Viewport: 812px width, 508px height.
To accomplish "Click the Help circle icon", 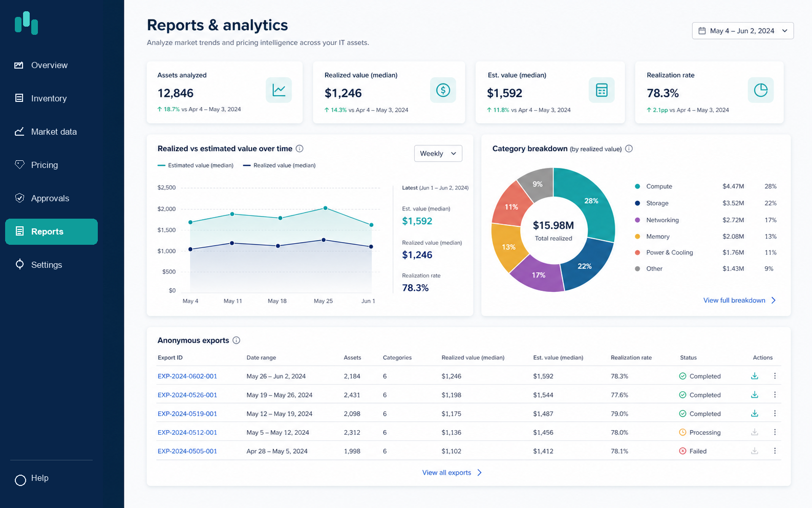I will pyautogui.click(x=20, y=480).
